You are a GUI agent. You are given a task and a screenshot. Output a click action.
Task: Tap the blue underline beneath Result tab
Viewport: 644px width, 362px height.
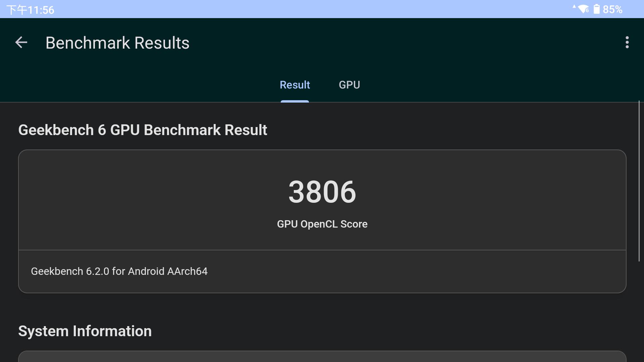click(295, 101)
